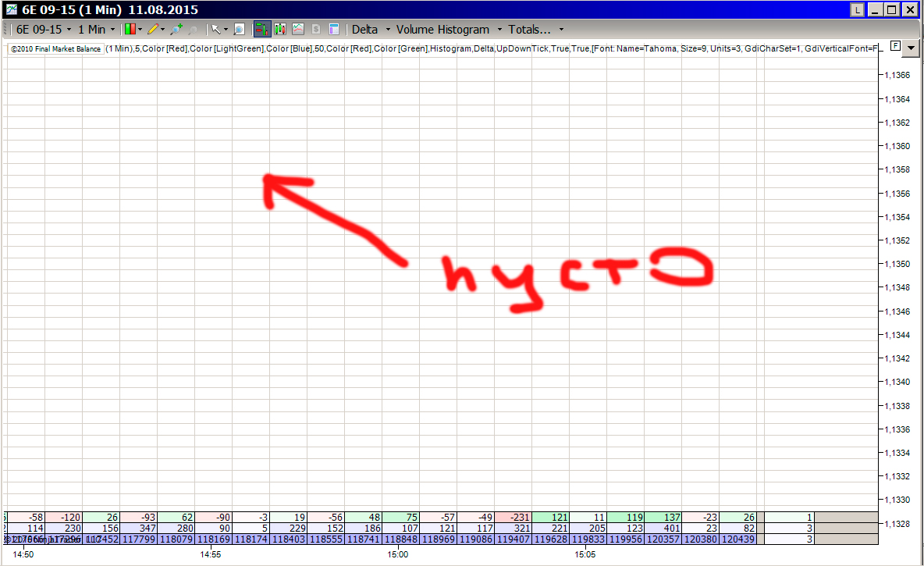Open the data box magnifier icon
The height and width of the screenshot is (566, 924).
(x=239, y=29)
